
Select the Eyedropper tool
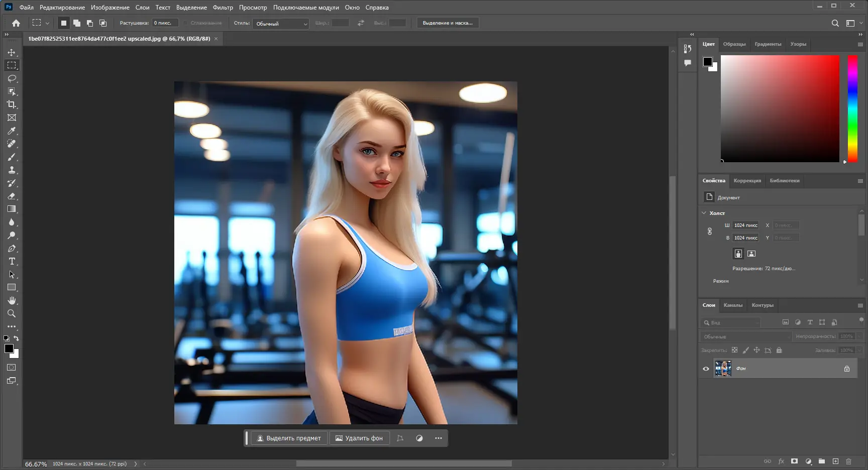point(12,131)
